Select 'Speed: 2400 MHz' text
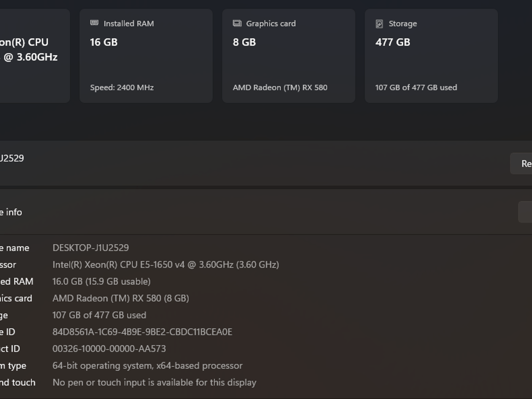Image resolution: width=532 pixels, height=399 pixels. pyautogui.click(x=122, y=88)
